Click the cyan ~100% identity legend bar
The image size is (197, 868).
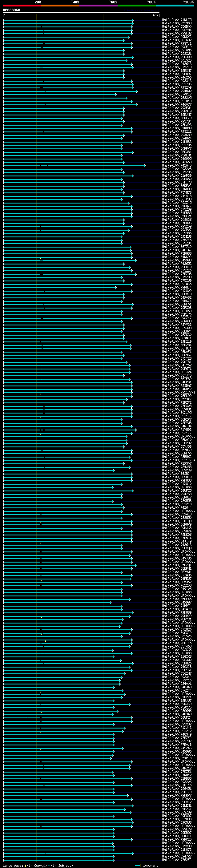pyautogui.click(x=175, y=6)
